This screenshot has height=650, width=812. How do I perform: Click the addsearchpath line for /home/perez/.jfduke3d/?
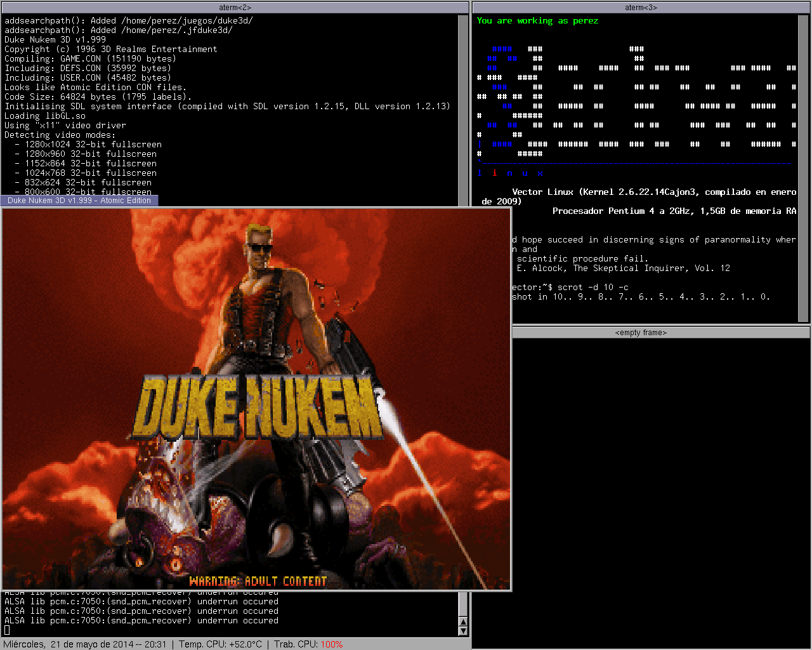tap(119, 30)
